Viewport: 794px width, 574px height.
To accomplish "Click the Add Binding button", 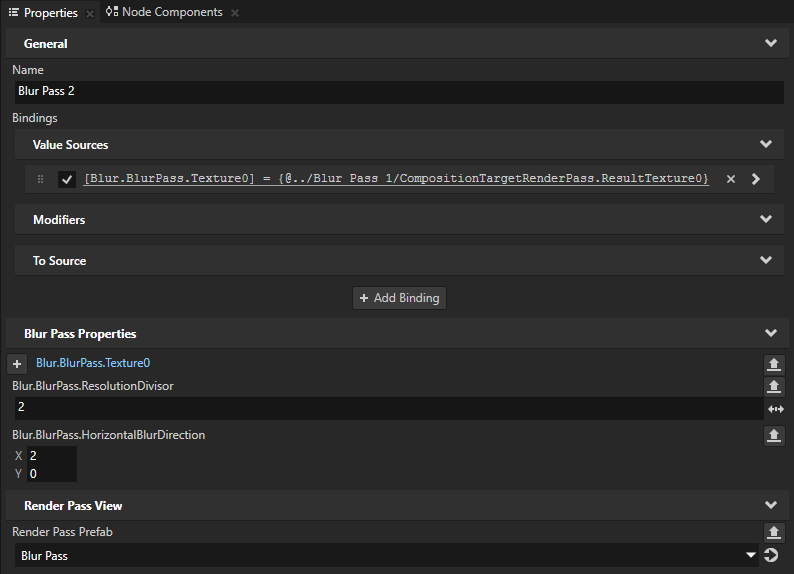I will click(x=399, y=298).
